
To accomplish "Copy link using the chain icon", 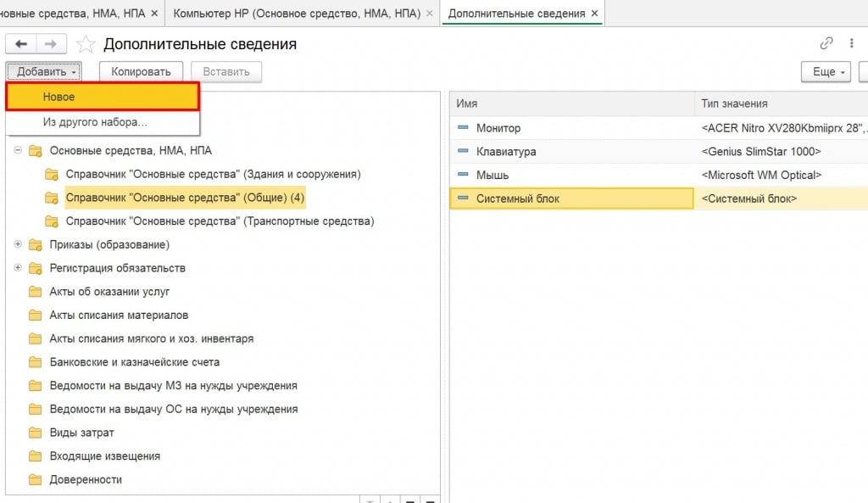I will (826, 44).
